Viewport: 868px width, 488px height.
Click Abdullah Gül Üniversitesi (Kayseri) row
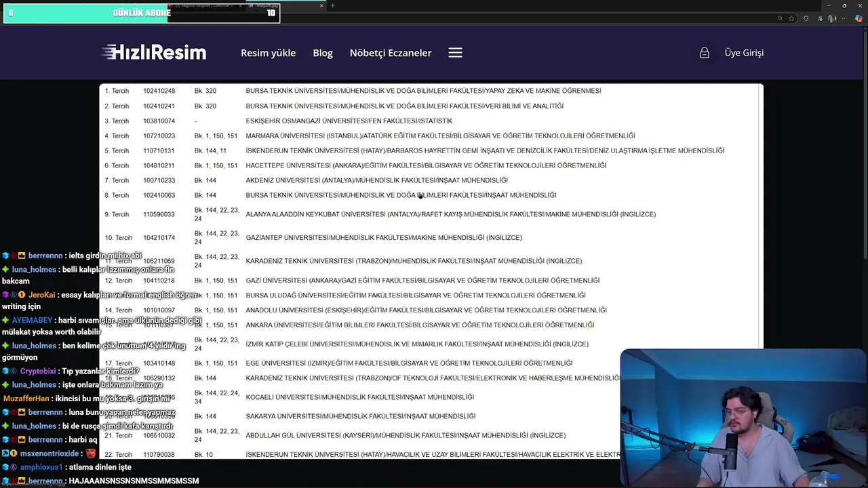coord(406,435)
